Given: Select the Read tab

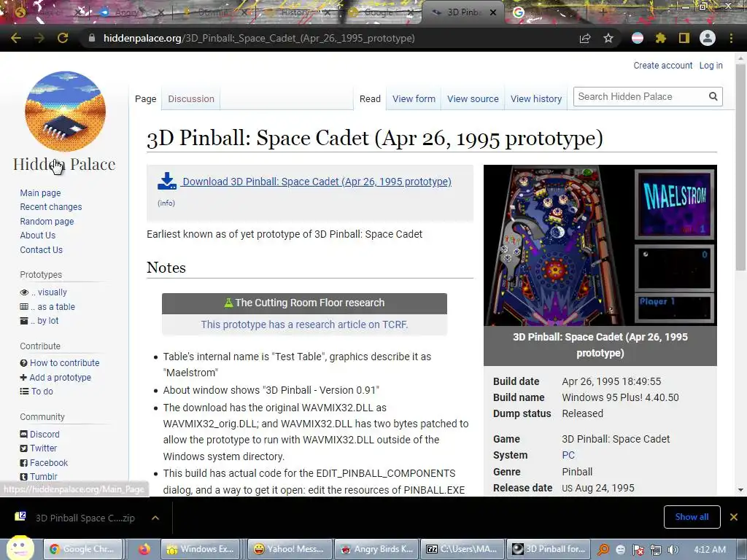Looking at the screenshot, I should [370, 98].
